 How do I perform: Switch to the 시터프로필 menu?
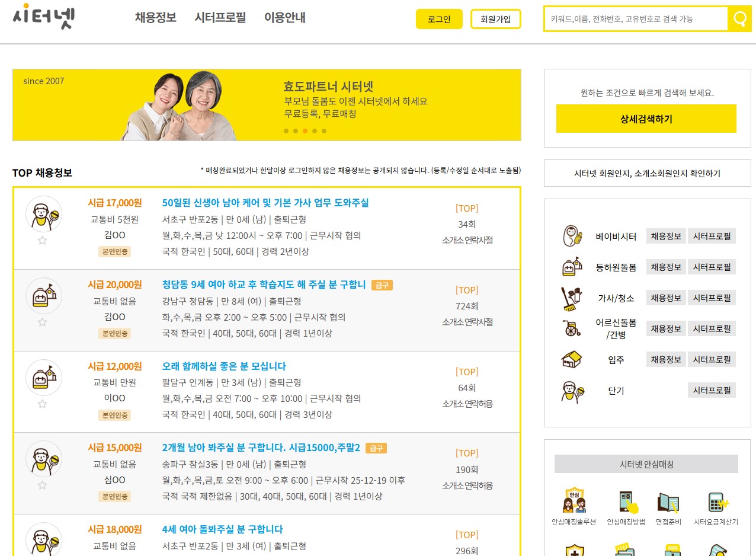[220, 18]
